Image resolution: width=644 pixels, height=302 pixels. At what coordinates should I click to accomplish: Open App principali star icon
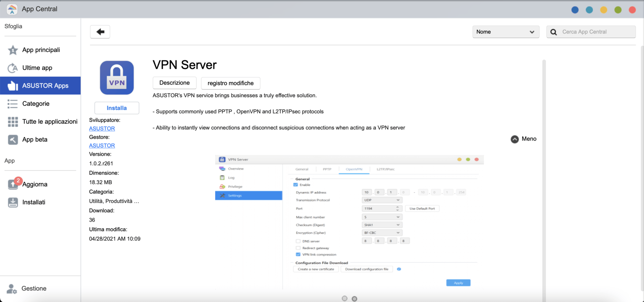pos(13,50)
